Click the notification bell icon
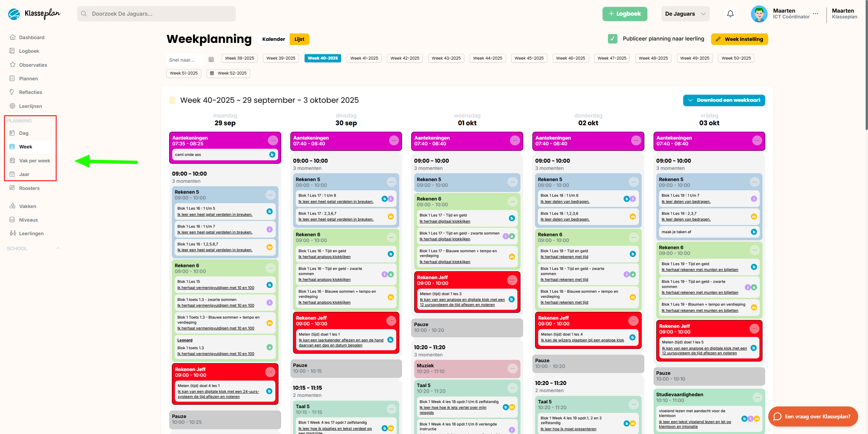The width and height of the screenshot is (868, 434). click(730, 14)
